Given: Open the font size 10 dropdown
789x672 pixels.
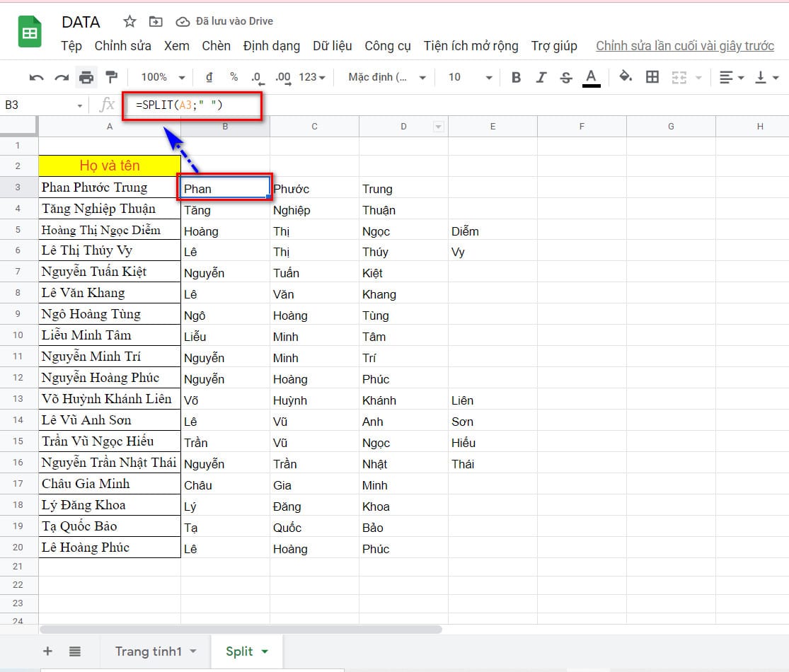Looking at the screenshot, I should pos(470,77).
